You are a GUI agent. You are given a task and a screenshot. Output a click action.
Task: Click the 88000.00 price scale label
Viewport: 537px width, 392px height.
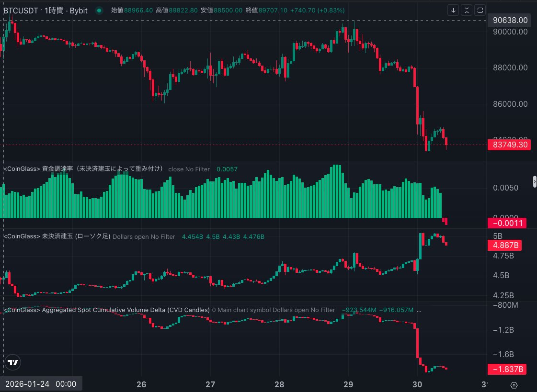510,68
